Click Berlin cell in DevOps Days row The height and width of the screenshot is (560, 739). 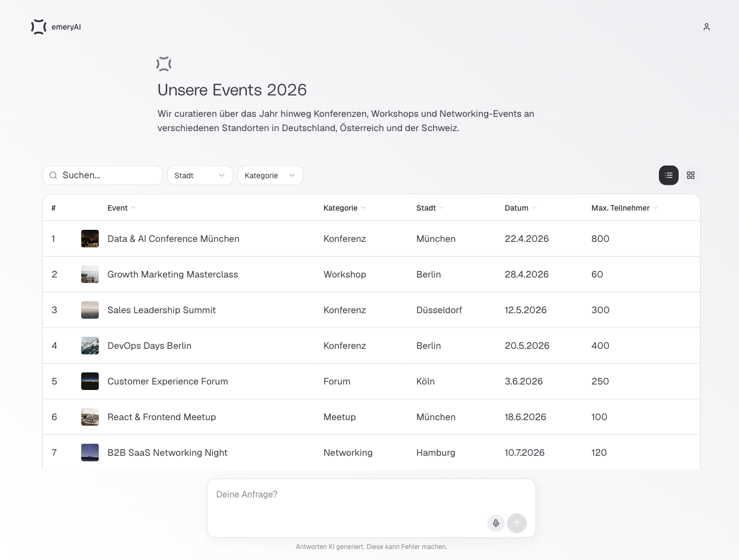[428, 346]
